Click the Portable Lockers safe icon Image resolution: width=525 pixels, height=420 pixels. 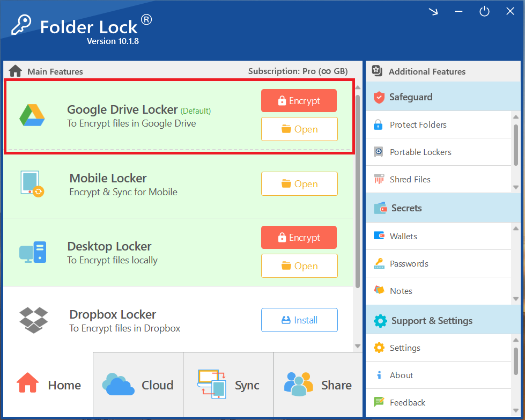pyautogui.click(x=379, y=152)
